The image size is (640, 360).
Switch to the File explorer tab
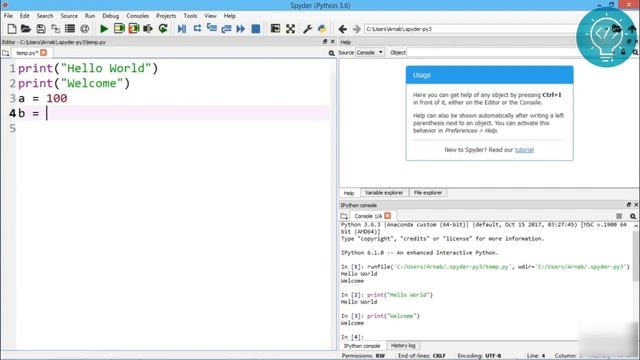point(428,193)
